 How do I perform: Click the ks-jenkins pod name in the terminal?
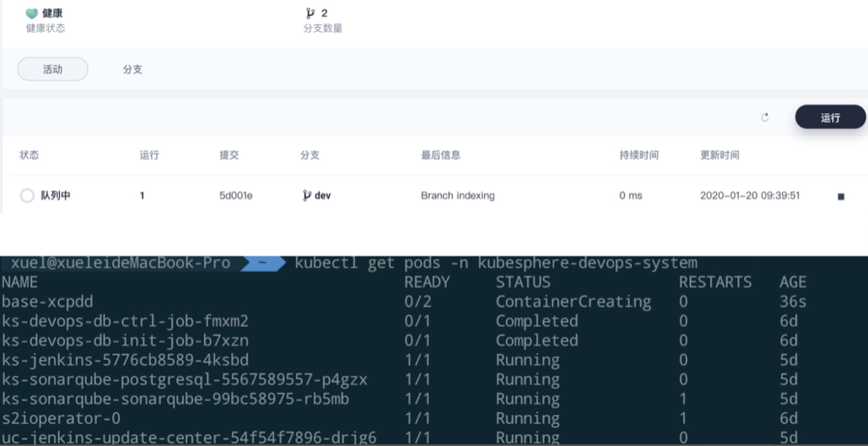click(125, 360)
